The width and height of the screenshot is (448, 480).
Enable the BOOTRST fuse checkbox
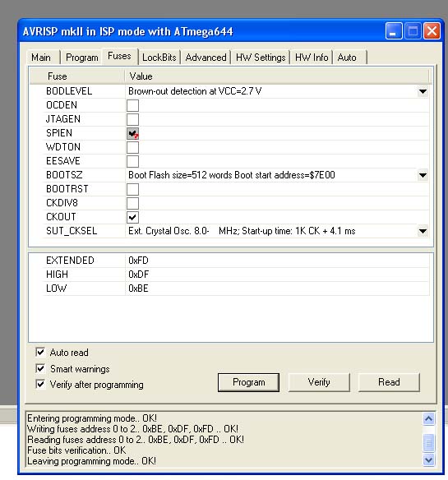coord(132,189)
